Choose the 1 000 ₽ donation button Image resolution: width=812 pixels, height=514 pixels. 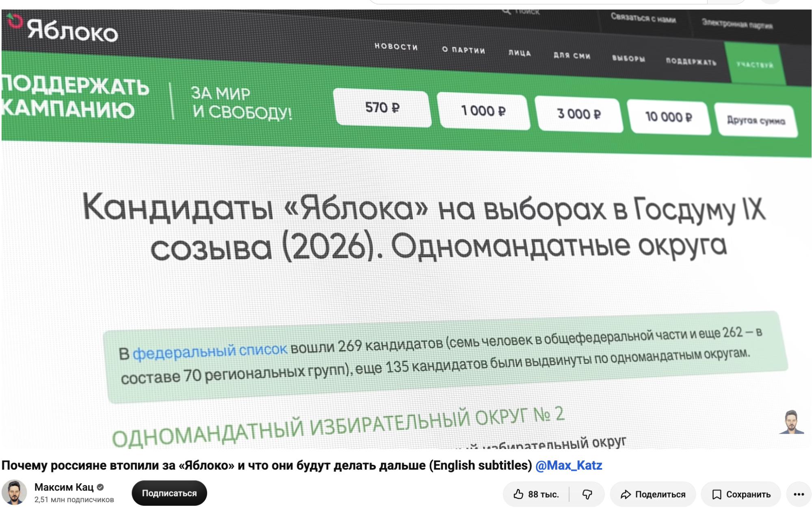click(x=483, y=111)
